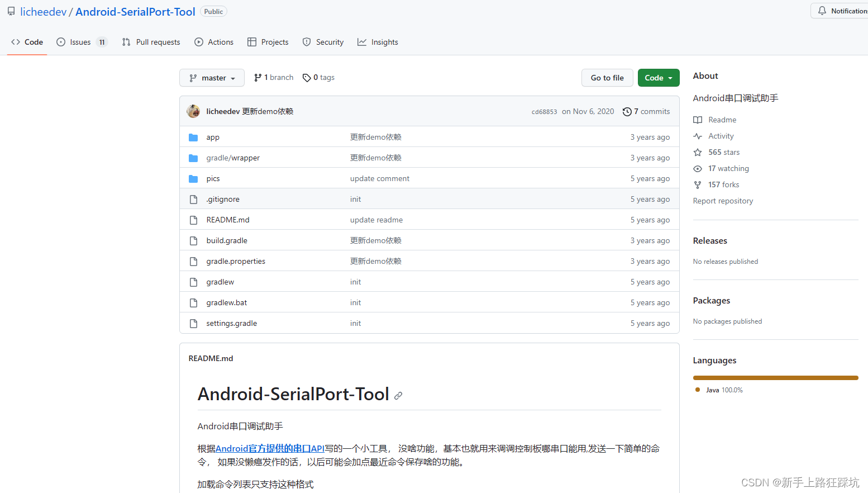868x493 pixels.
Task: Click the Readme book icon in About
Action: pyautogui.click(x=698, y=120)
